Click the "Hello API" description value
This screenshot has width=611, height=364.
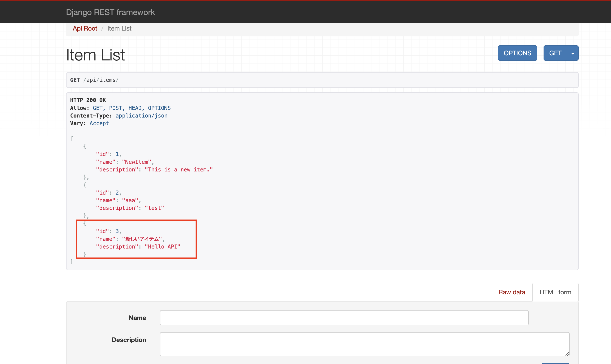click(x=162, y=246)
